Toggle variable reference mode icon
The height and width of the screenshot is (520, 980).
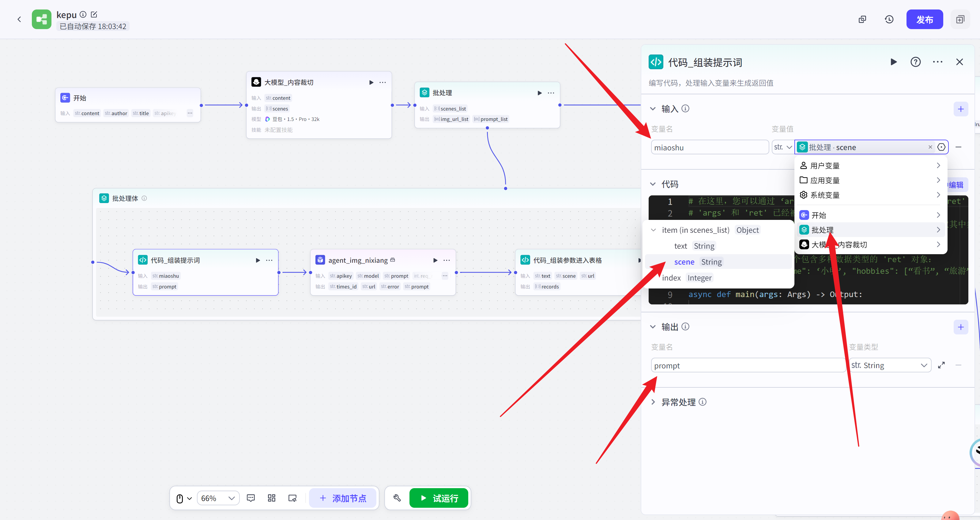click(942, 147)
